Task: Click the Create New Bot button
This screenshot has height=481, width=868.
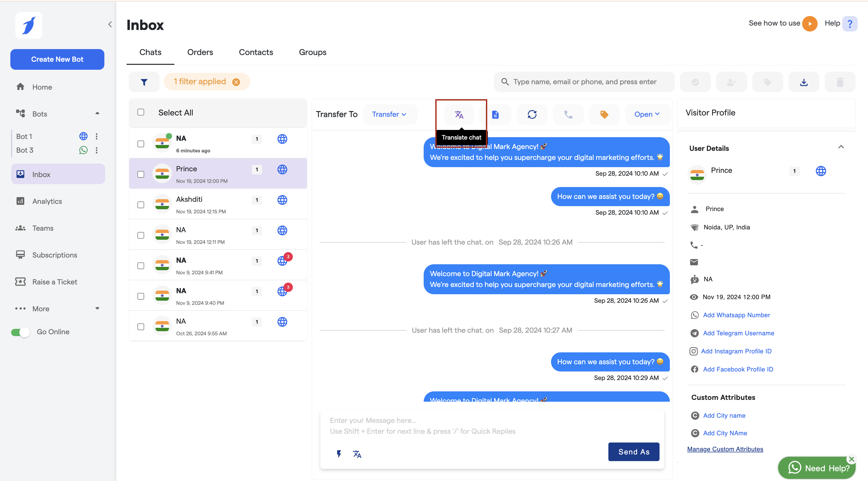Action: pyautogui.click(x=57, y=59)
